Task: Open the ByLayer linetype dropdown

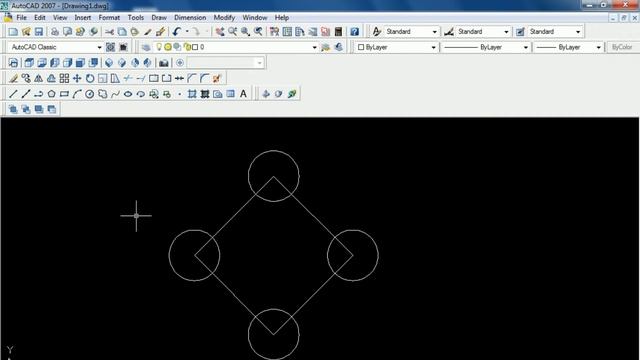Action: pyautogui.click(x=526, y=47)
